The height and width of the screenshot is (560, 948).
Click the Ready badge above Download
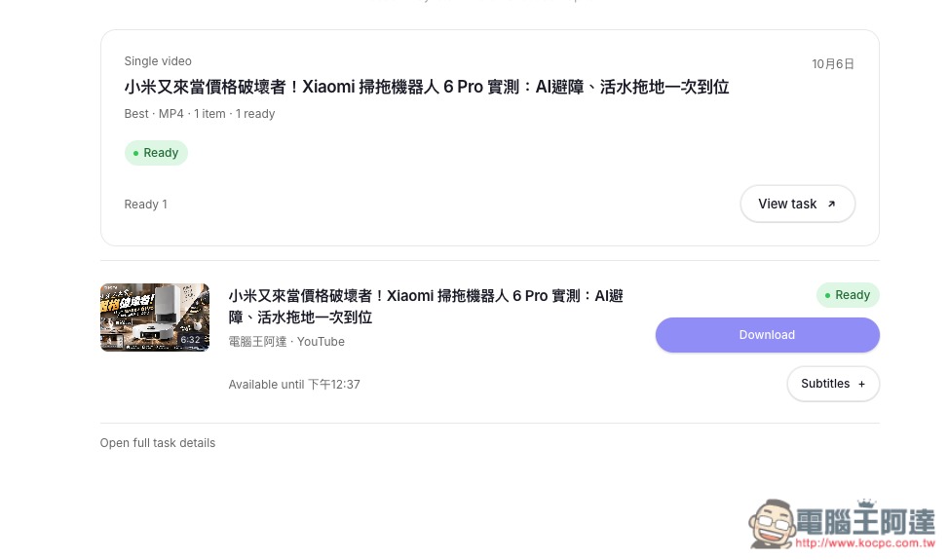click(x=848, y=295)
